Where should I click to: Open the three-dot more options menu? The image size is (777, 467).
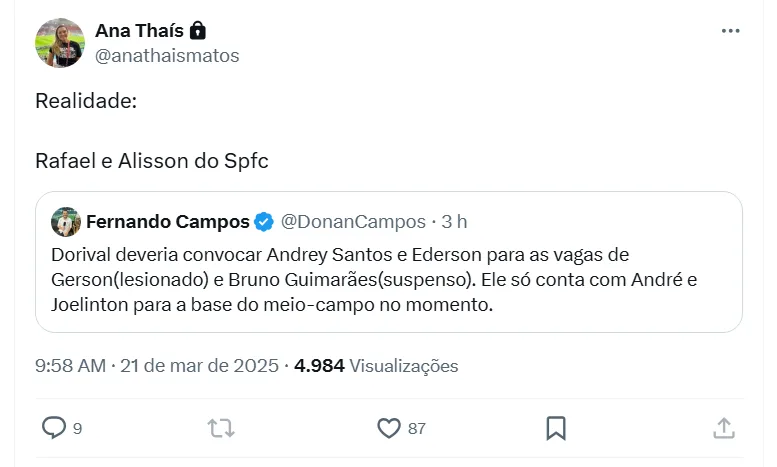click(731, 31)
